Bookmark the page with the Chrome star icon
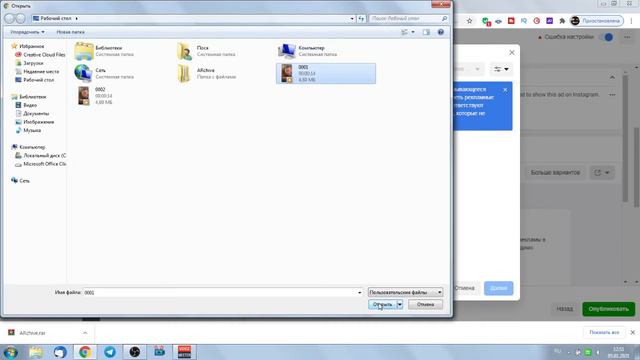This screenshot has width=640, height=360. click(469, 21)
